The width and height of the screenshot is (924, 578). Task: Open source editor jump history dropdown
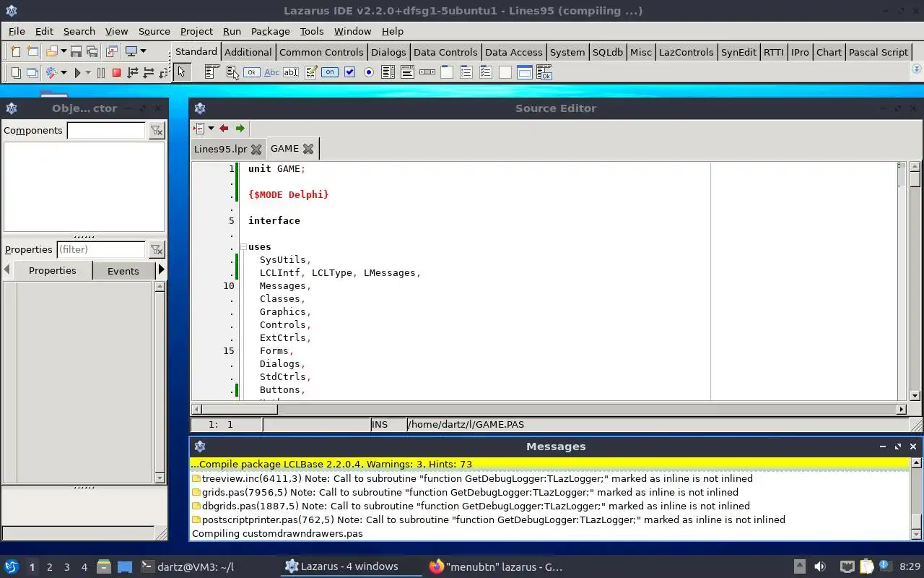coord(211,129)
